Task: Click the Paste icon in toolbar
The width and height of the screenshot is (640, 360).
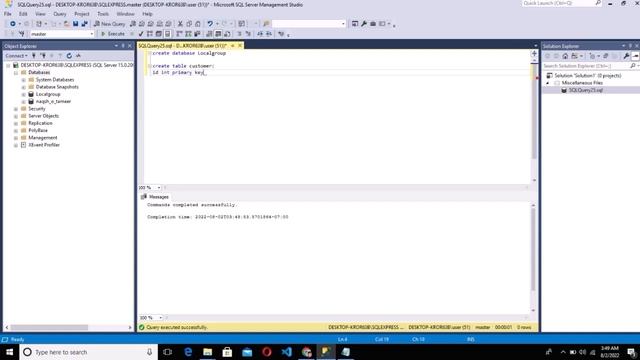Action: pos(198,24)
